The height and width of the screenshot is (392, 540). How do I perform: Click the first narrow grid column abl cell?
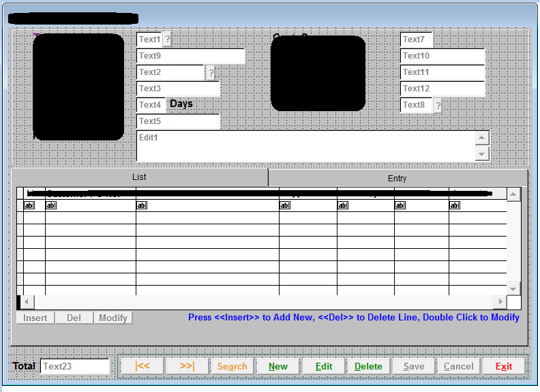(34, 206)
